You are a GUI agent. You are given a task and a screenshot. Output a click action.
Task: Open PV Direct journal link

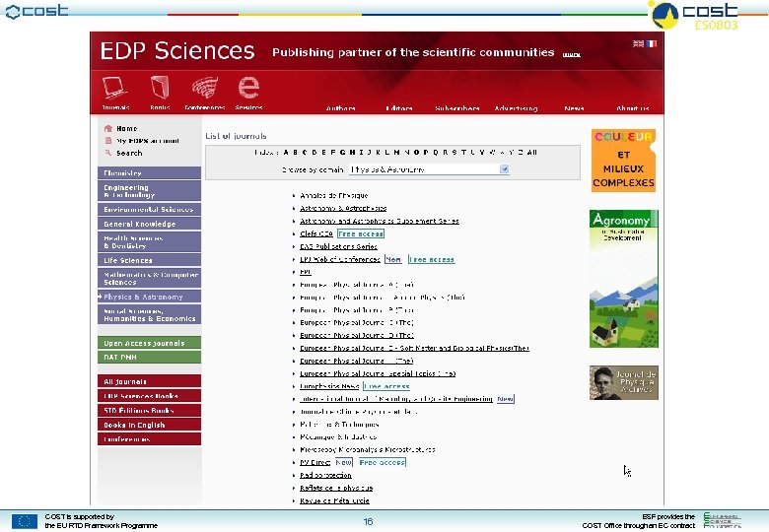pyautogui.click(x=315, y=462)
